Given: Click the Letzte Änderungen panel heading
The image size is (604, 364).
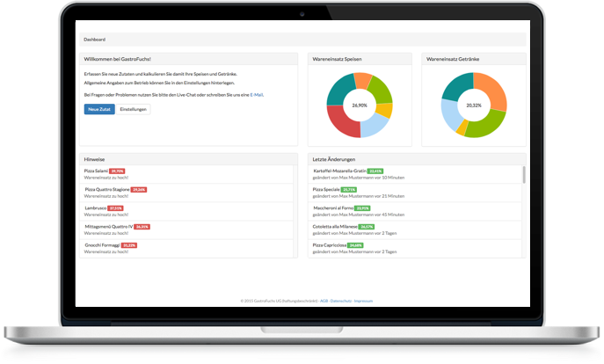Looking at the screenshot, I should click(x=334, y=159).
